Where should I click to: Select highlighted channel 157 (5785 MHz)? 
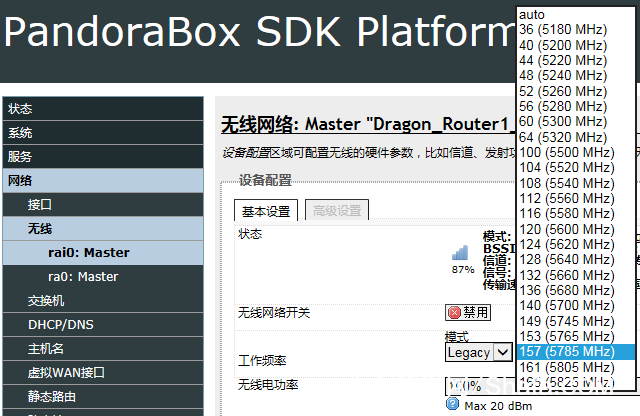[576, 351]
